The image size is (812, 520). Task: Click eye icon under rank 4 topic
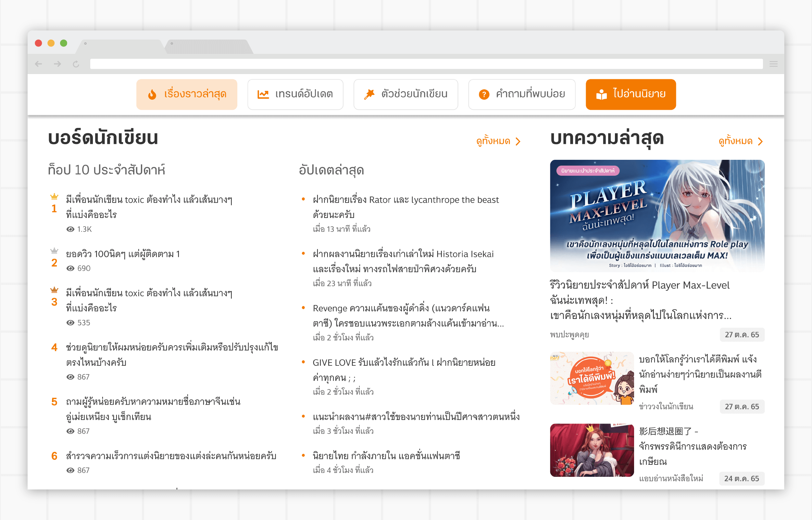click(x=70, y=377)
